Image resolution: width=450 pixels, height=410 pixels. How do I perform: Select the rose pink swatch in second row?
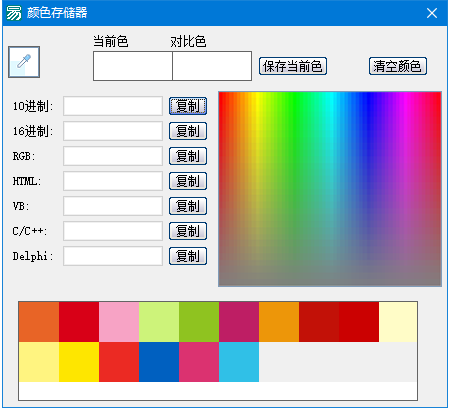click(x=199, y=362)
